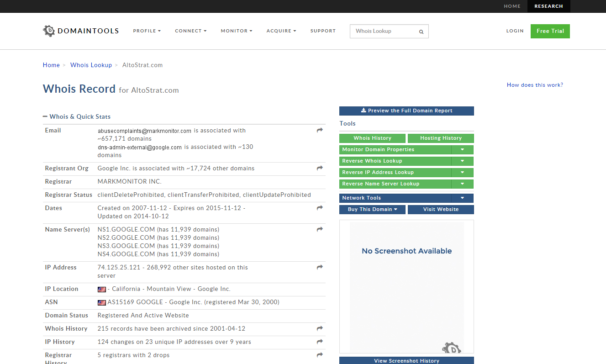Open the Reverse Whois Lookup dropdown arrow
The height and width of the screenshot is (364, 606).
(x=462, y=161)
